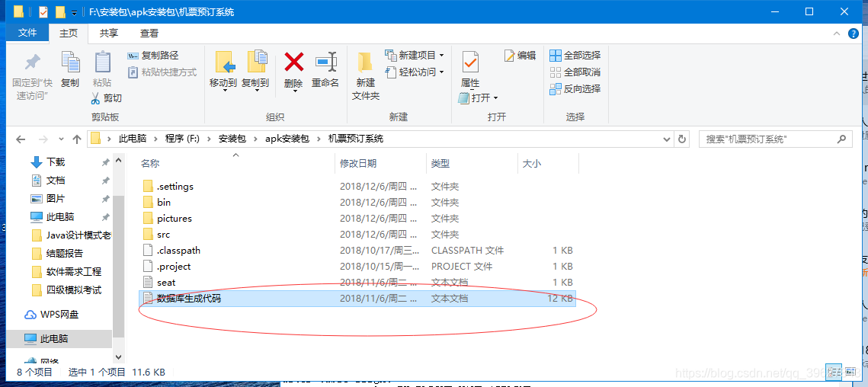The width and height of the screenshot is (868, 387).
Task: Select the 数据库生成代码 file
Action: [x=357, y=299]
